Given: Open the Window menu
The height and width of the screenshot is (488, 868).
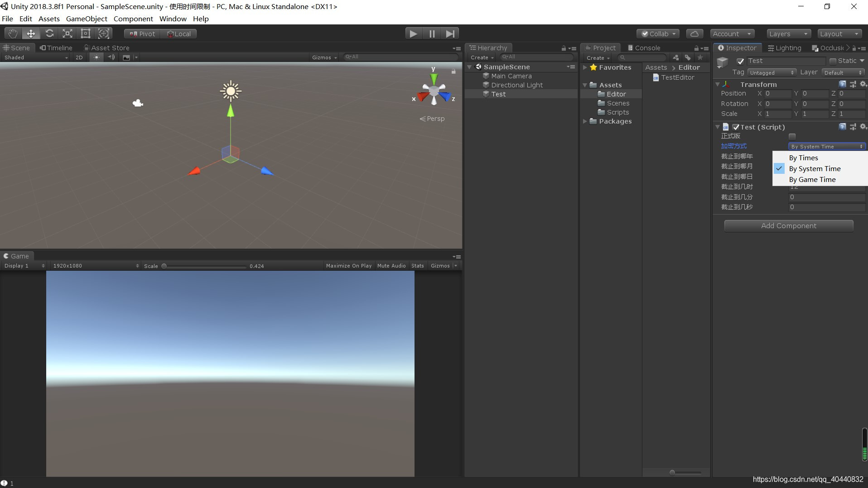Looking at the screenshot, I should 173,19.
